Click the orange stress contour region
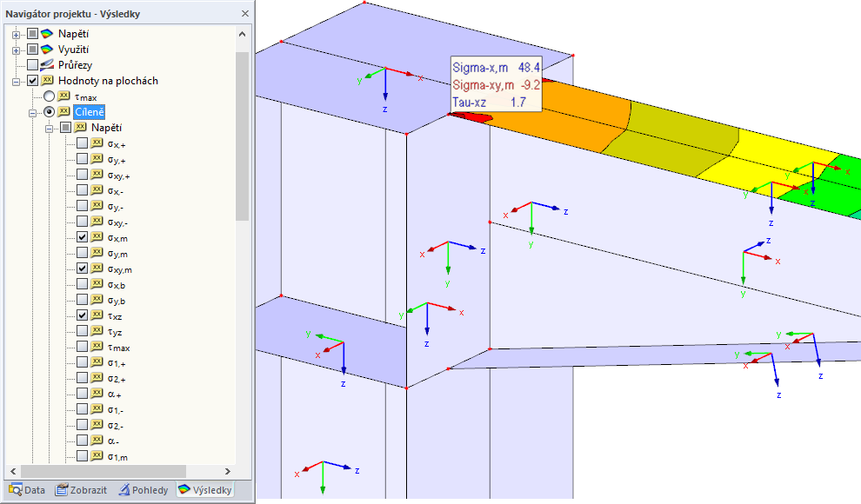Screen dimensions: 861x504 [577, 116]
